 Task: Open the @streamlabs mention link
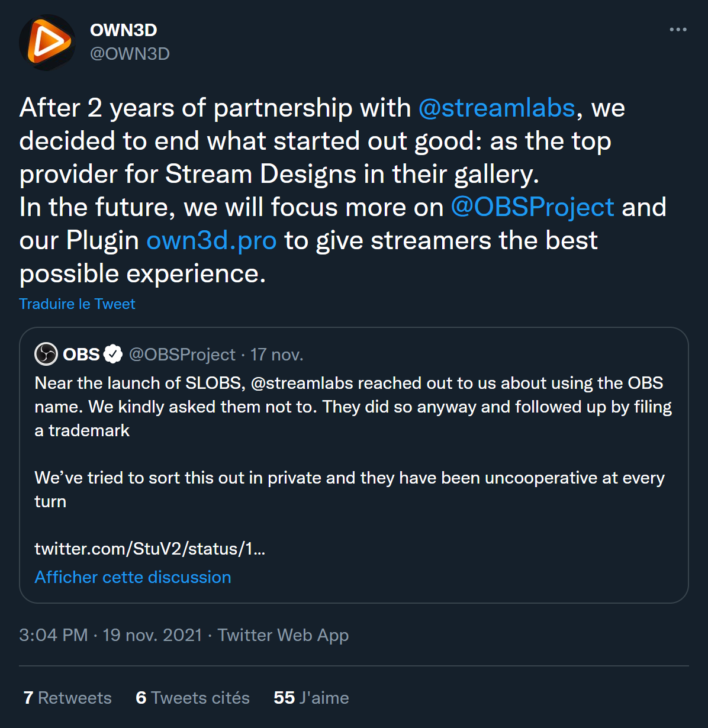click(497, 108)
